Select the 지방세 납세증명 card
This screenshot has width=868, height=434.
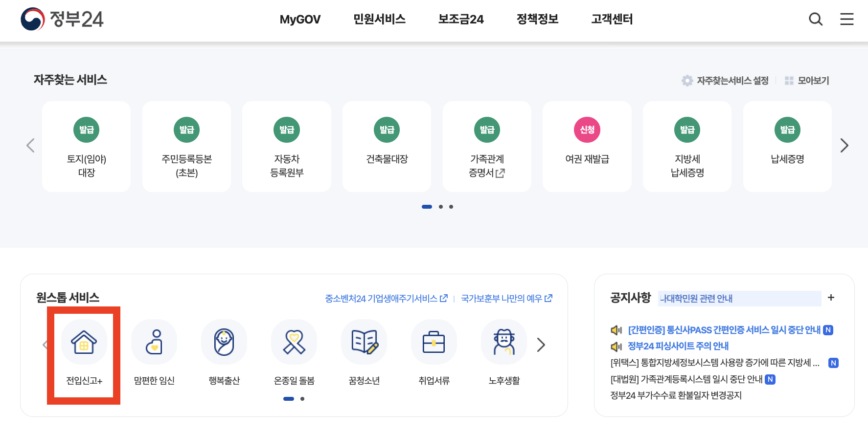[x=687, y=147]
